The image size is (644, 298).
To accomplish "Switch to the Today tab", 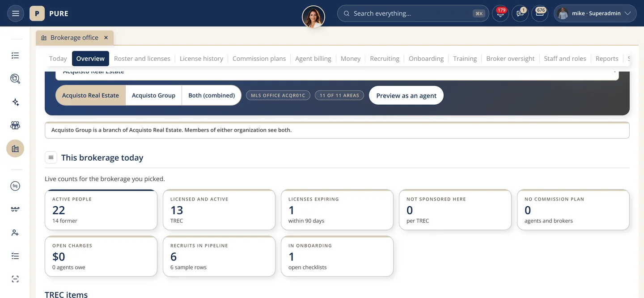I will (x=58, y=59).
